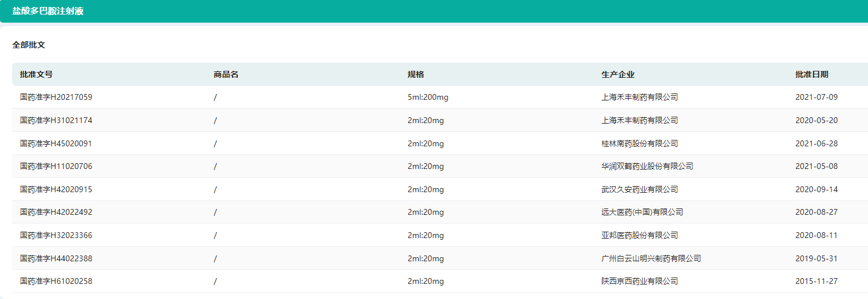Click manufacturer 亚邦医药股份有限公司

[640, 235]
